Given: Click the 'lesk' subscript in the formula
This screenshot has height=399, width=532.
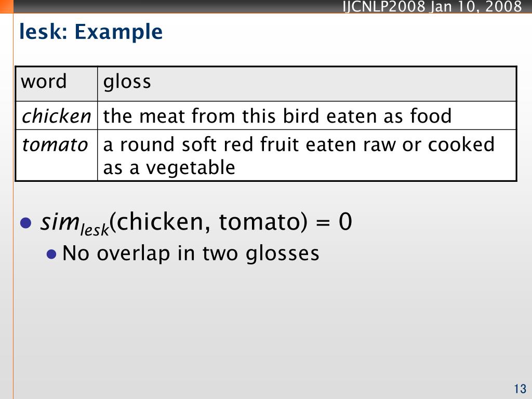Looking at the screenshot, I should [x=95, y=230].
